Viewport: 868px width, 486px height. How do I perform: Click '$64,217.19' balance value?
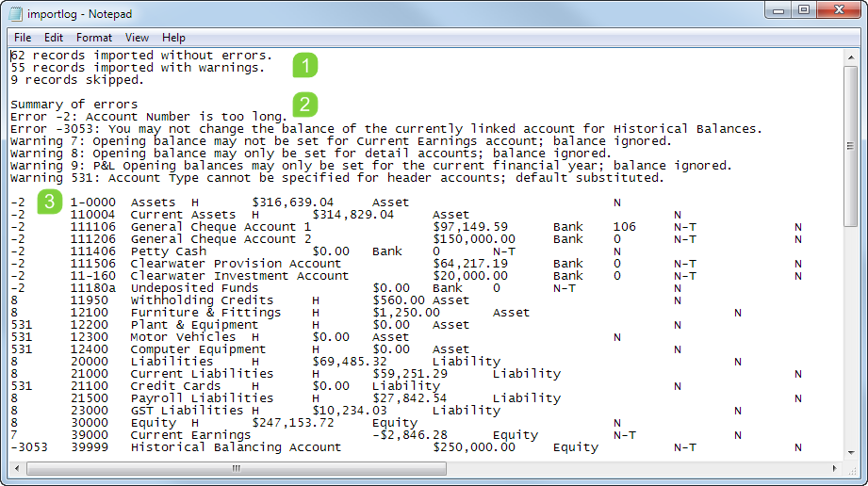coord(470,264)
